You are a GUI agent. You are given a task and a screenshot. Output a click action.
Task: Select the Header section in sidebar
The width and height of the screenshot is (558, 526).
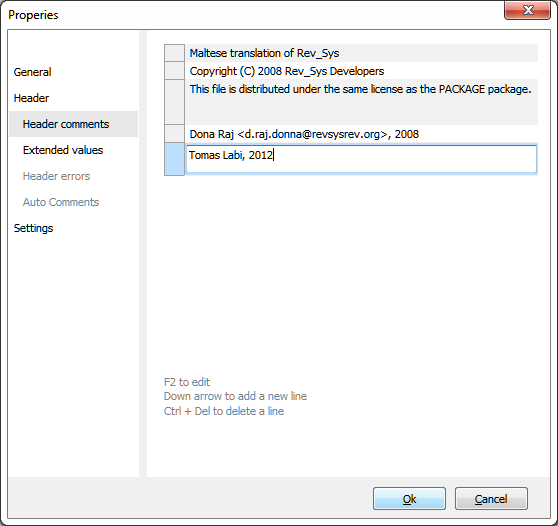coord(31,98)
